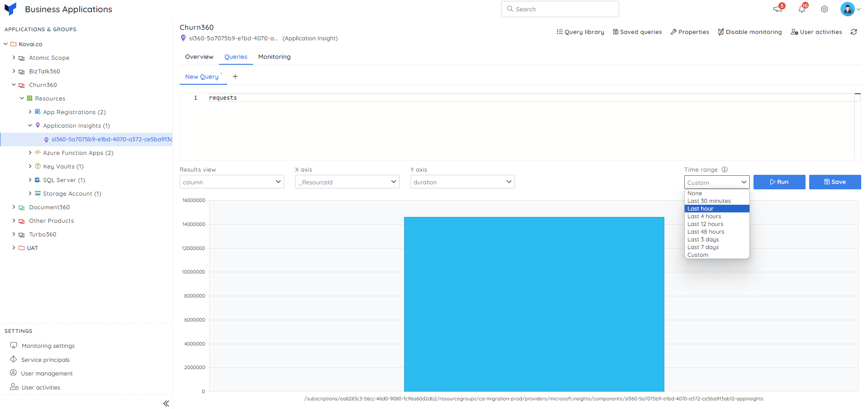Screen dimensions: 868x409
Task: Choose Last 30 minutes option
Action: (717, 201)
